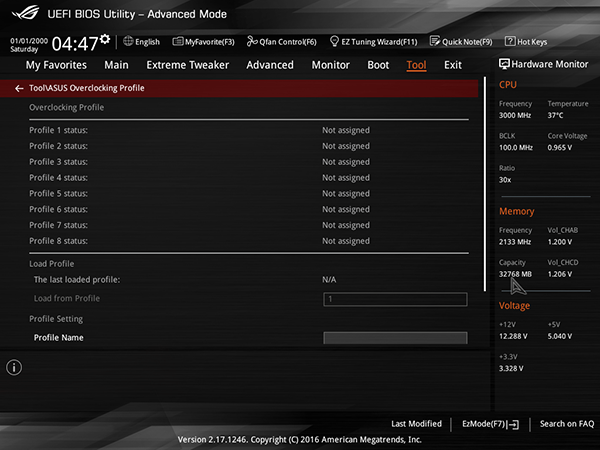Click the EzMode exit arrow icon
The image size is (600, 450).
point(514,424)
